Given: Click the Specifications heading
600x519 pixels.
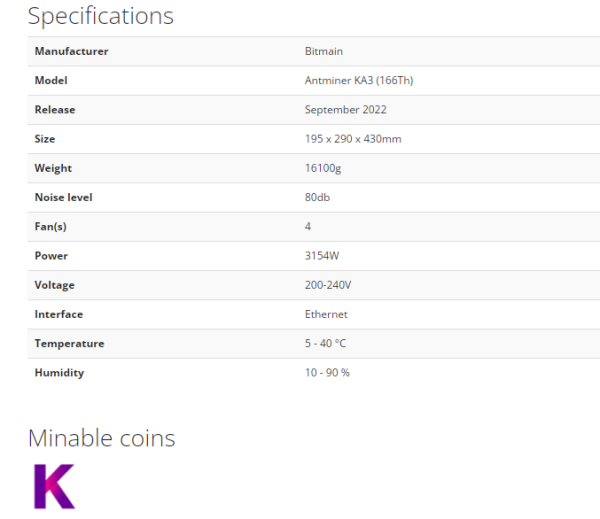Looking at the screenshot, I should point(101,16).
